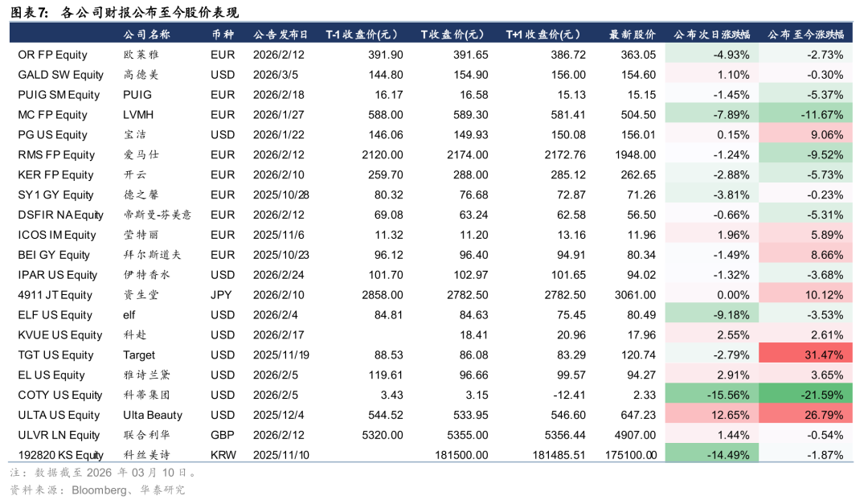This screenshot has height=500, width=868.
Task: Click the '公布次日涨跌幅' column header
Action: 712,35
